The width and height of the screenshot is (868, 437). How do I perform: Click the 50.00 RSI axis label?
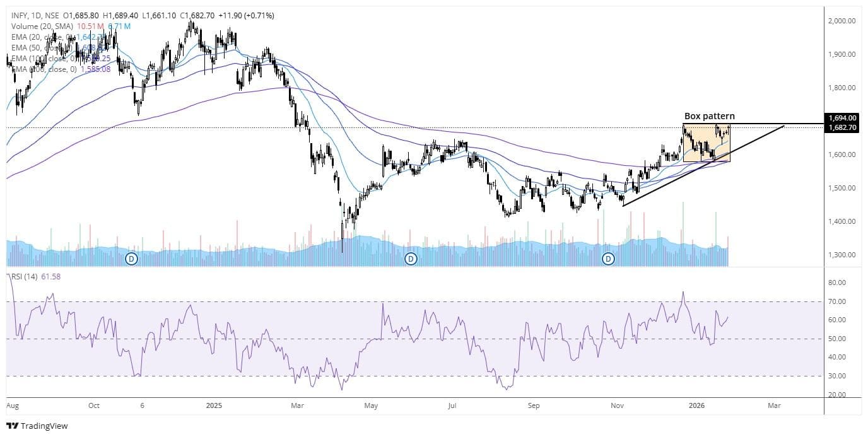click(x=836, y=339)
